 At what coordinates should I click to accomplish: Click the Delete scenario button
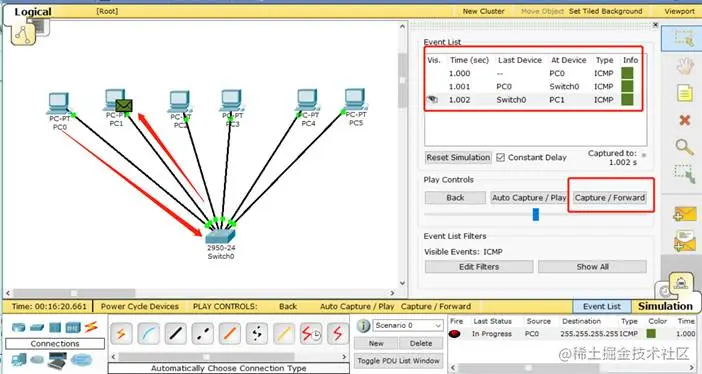421,344
